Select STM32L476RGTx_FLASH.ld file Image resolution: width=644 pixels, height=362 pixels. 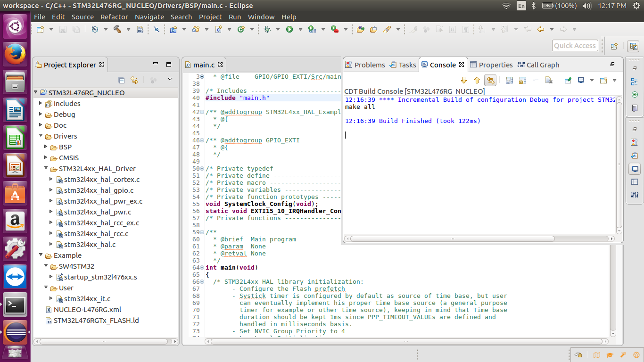pyautogui.click(x=96, y=321)
